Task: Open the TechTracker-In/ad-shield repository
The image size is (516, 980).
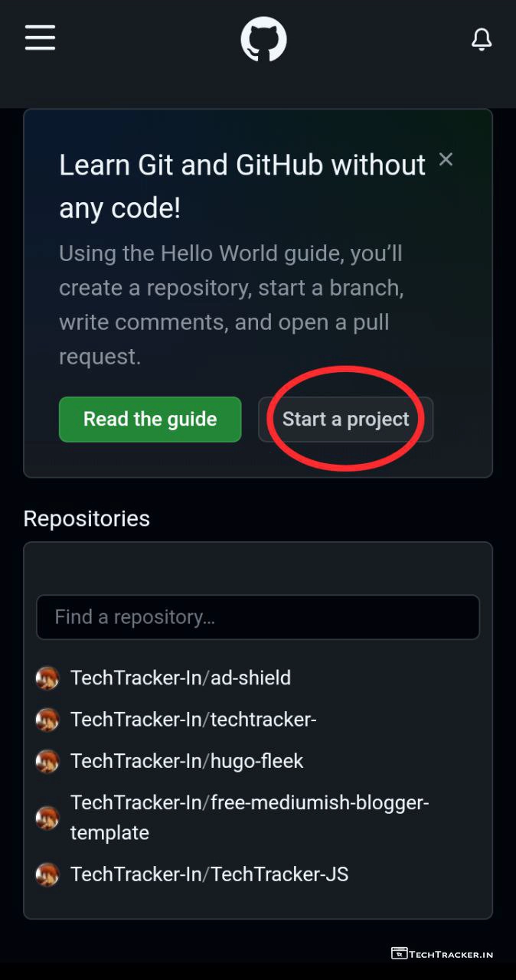Action: pyautogui.click(x=181, y=678)
